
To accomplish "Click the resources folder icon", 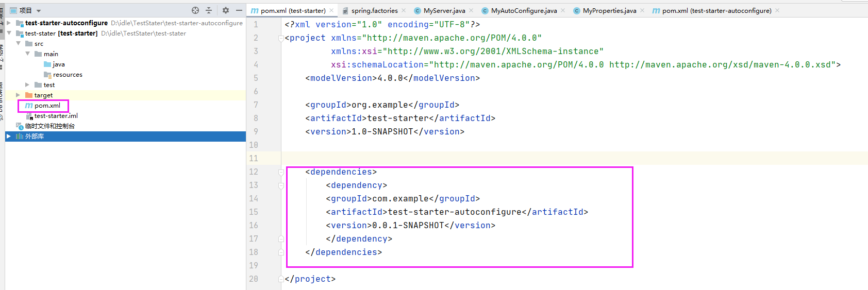I will point(47,75).
